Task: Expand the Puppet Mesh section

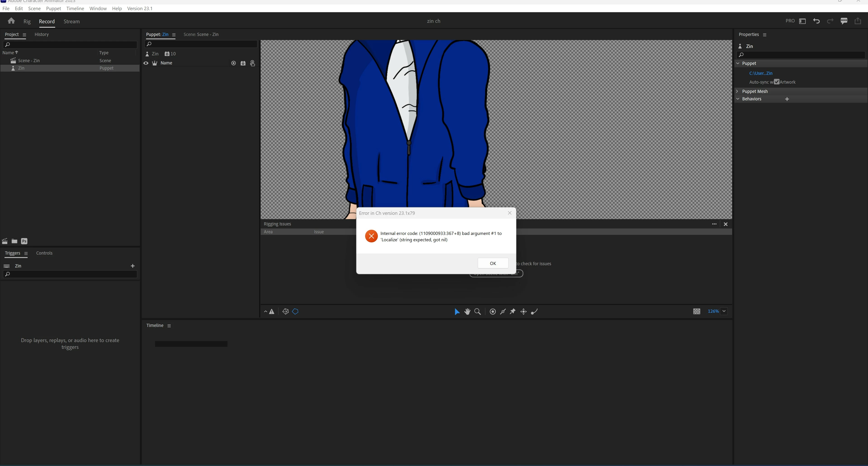Action: click(x=737, y=91)
